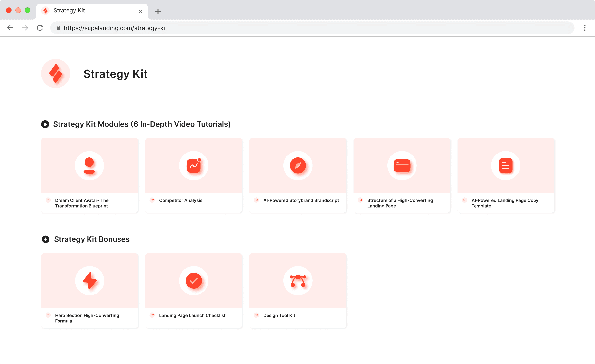Click the 02 badge on Launch Checklist
Screen dimensions: 595x364
coord(152,315)
